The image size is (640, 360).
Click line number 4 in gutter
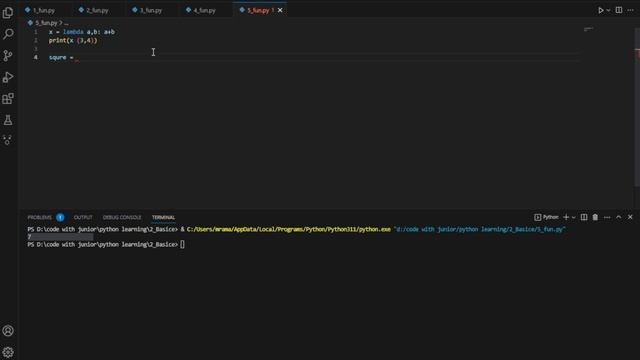pos(36,58)
